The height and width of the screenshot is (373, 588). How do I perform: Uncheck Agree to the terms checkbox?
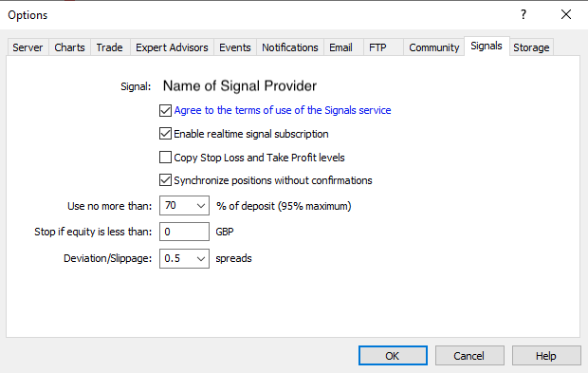point(165,110)
